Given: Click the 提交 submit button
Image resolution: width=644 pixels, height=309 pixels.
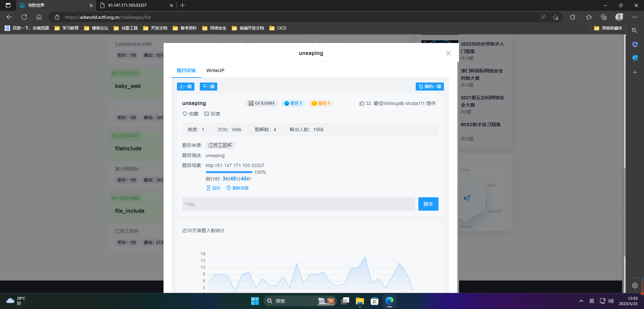Looking at the screenshot, I should (428, 204).
